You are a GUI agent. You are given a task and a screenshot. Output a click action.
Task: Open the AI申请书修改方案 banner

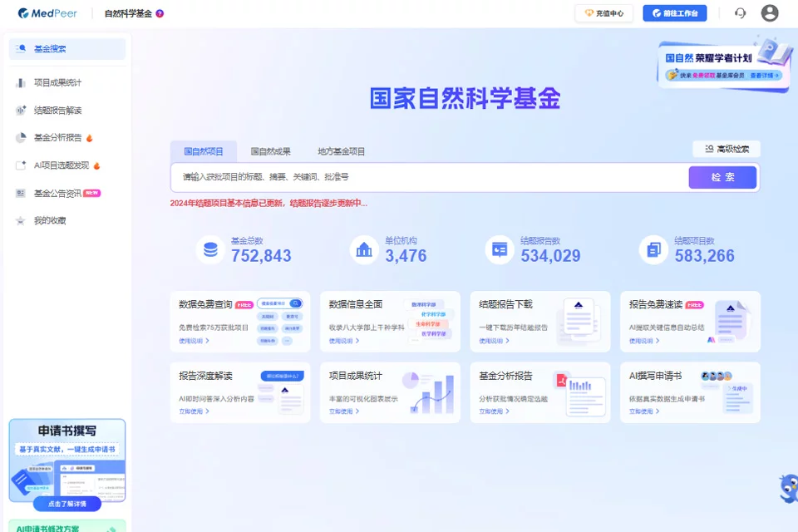coord(67,526)
